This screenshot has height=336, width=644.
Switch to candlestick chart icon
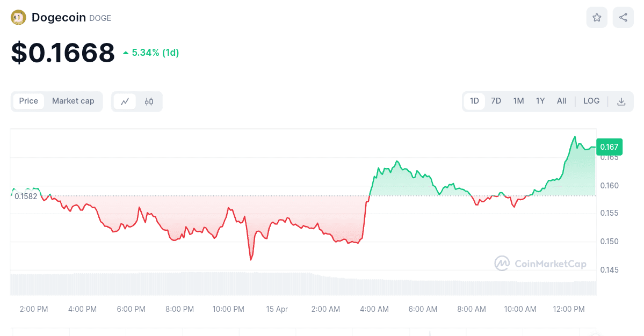tap(149, 101)
